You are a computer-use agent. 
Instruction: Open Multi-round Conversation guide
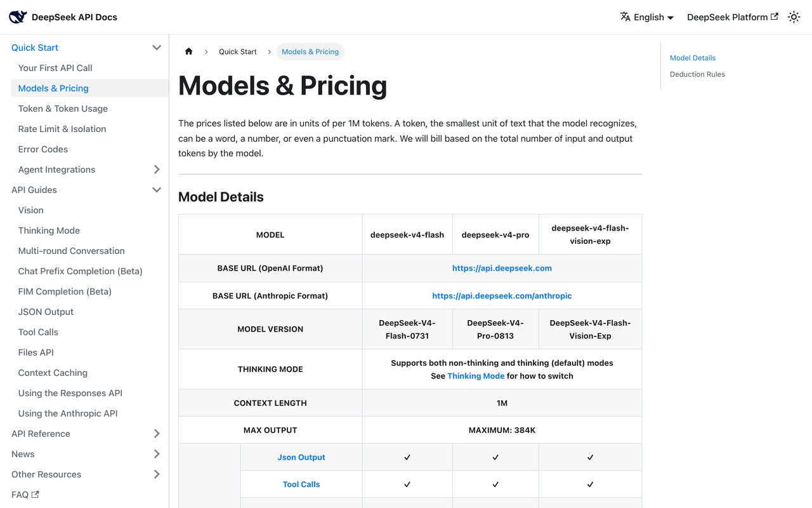pos(72,251)
